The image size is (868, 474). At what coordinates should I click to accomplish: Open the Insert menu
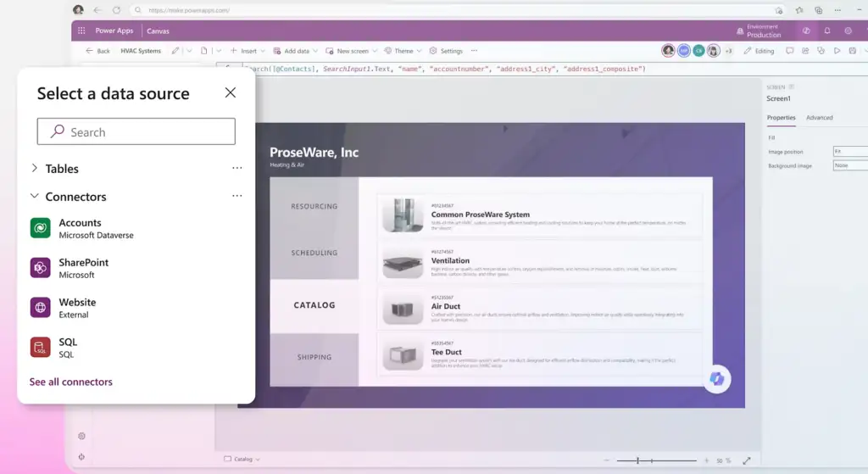pyautogui.click(x=248, y=51)
